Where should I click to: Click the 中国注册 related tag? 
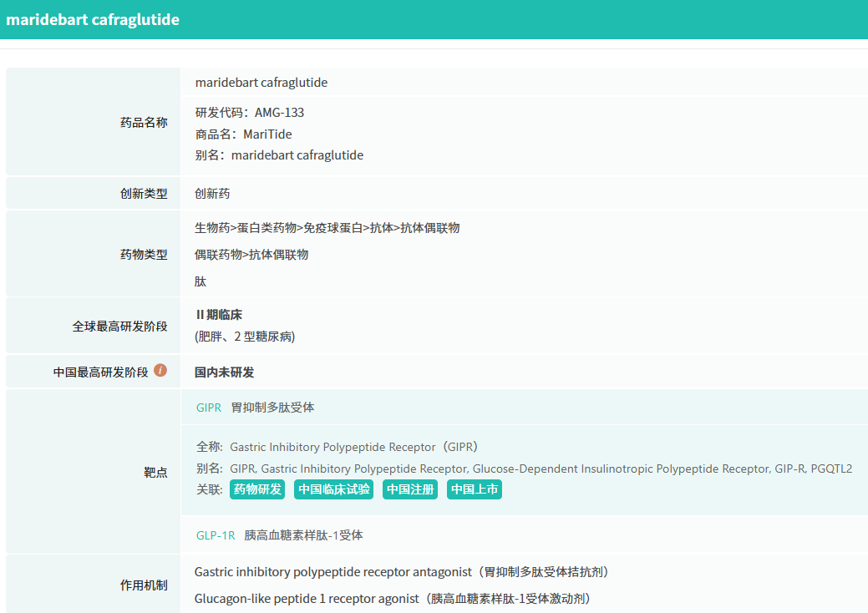(x=410, y=489)
